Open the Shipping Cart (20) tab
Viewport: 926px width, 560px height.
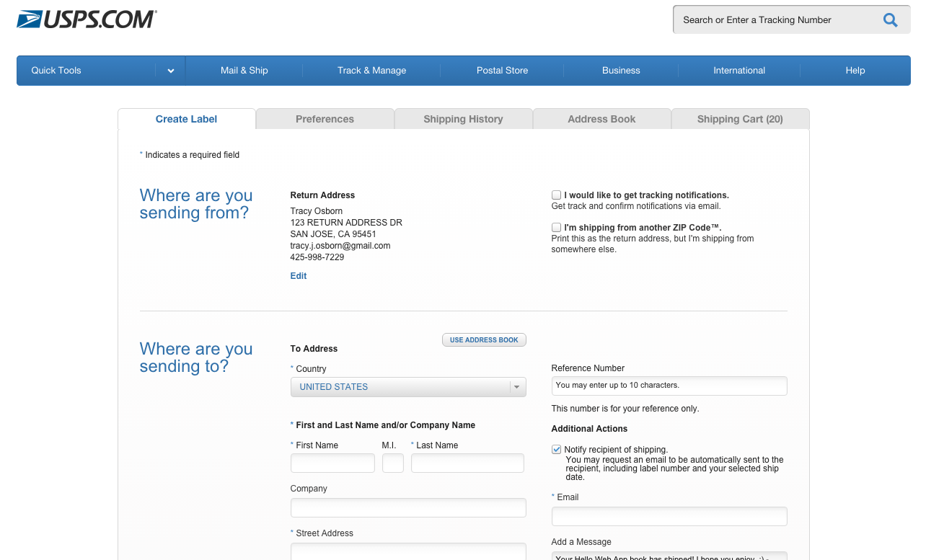pos(740,119)
